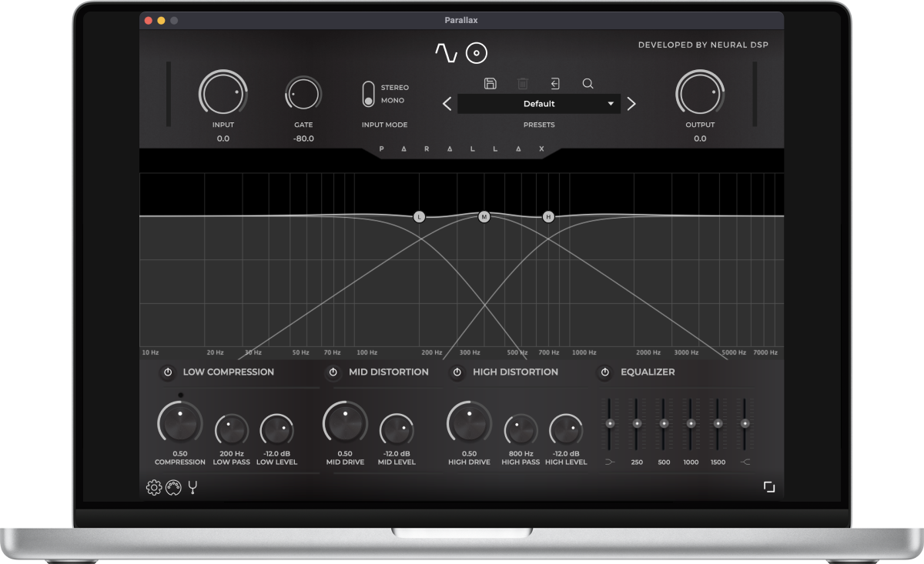Click the high shelf EQ slider

[745, 424]
